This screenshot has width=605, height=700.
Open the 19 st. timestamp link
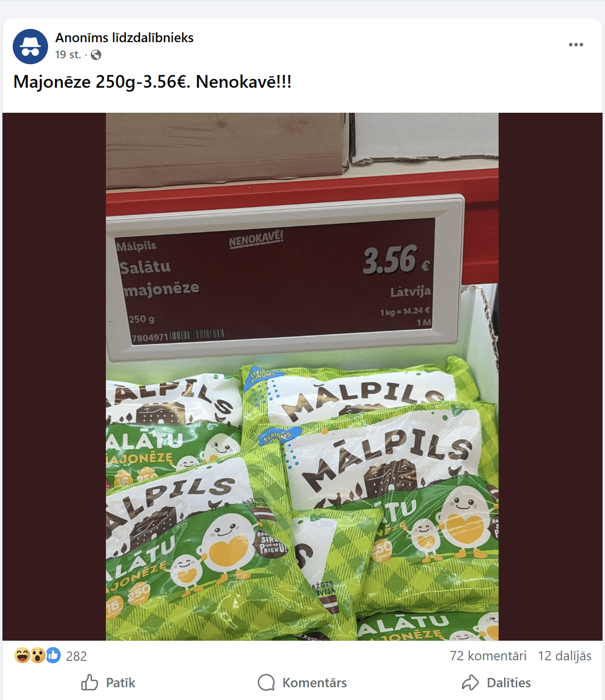(68, 55)
